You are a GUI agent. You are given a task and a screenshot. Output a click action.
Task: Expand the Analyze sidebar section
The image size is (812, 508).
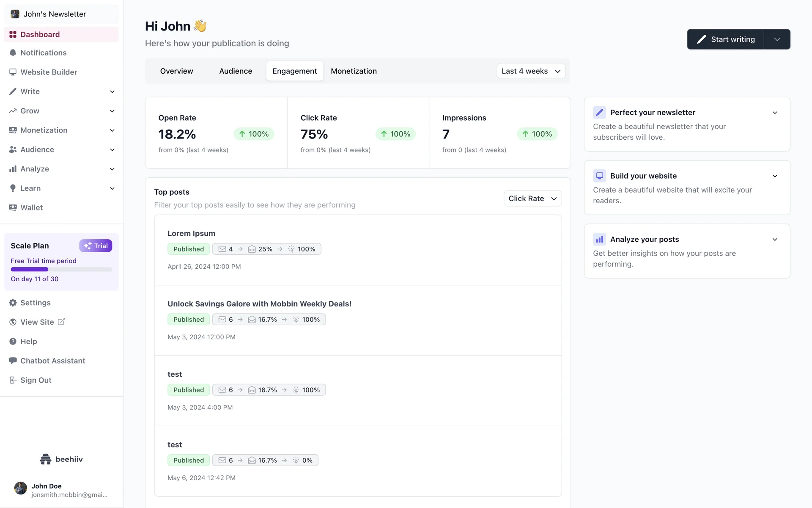(x=112, y=169)
